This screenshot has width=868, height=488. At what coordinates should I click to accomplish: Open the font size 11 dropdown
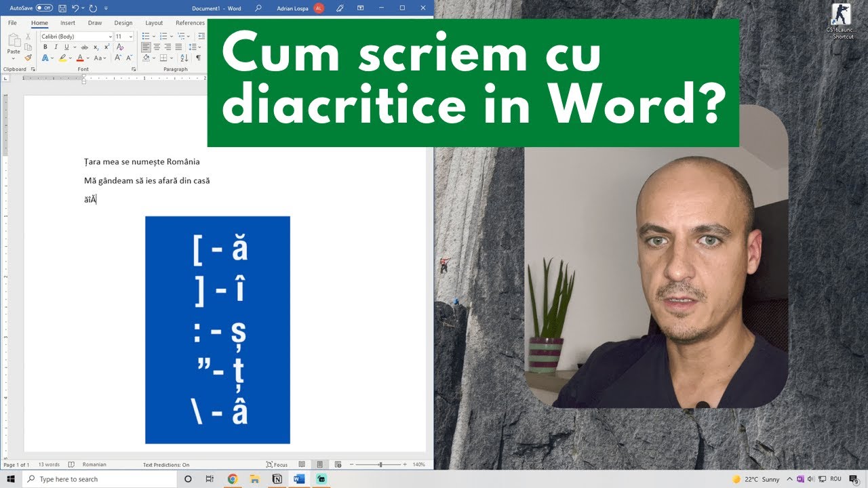[131, 37]
